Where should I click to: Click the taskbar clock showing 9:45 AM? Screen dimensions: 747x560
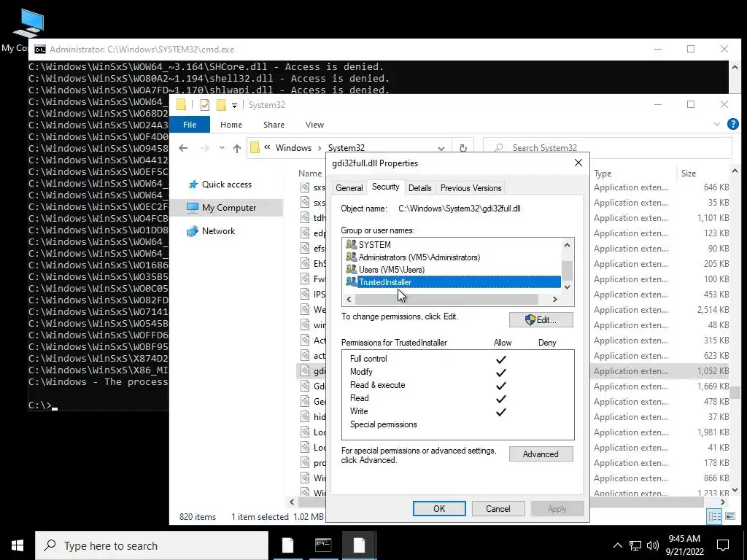point(684,545)
